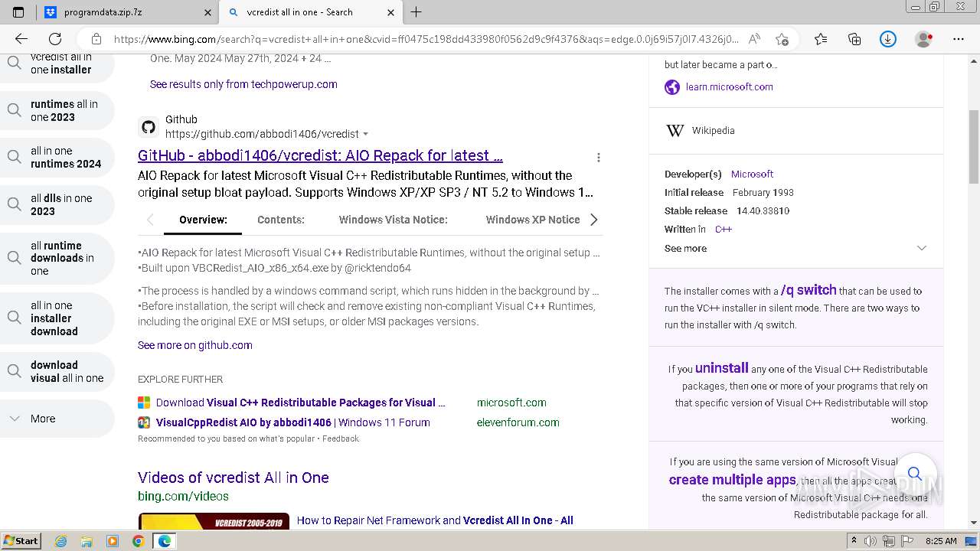Switch to the programdata.zip.7z tab
This screenshot has height=551, width=980.
coord(127,12)
